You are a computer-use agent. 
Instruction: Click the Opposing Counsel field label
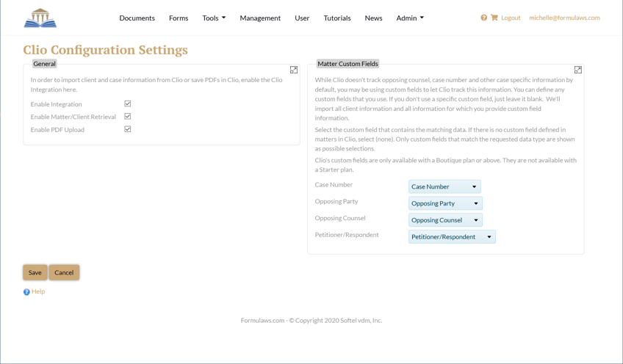pyautogui.click(x=340, y=218)
